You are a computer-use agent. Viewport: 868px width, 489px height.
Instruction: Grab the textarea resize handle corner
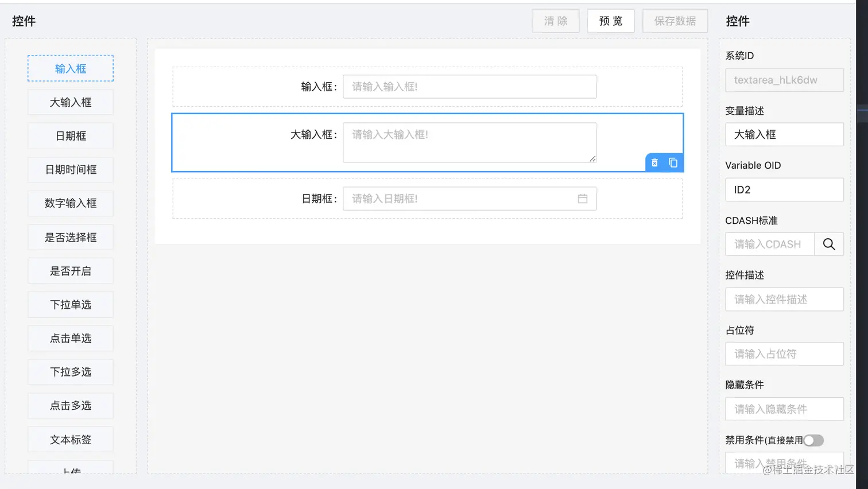[x=592, y=158]
